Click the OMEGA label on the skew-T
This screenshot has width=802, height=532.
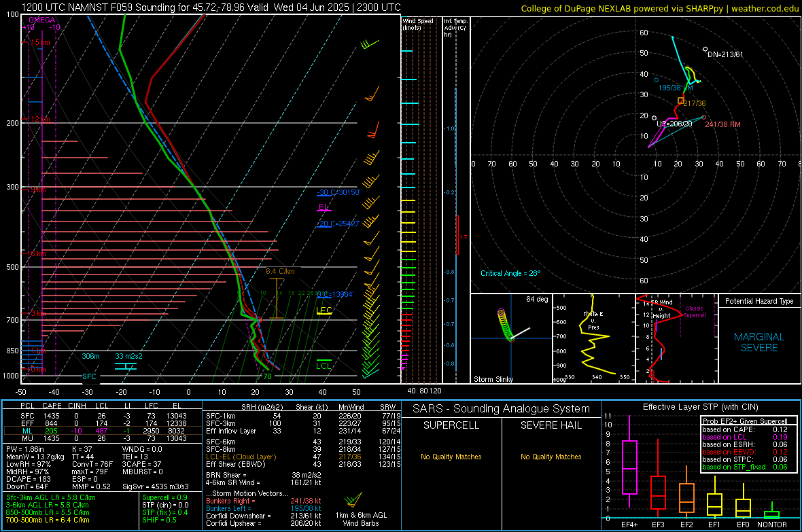click(x=42, y=20)
